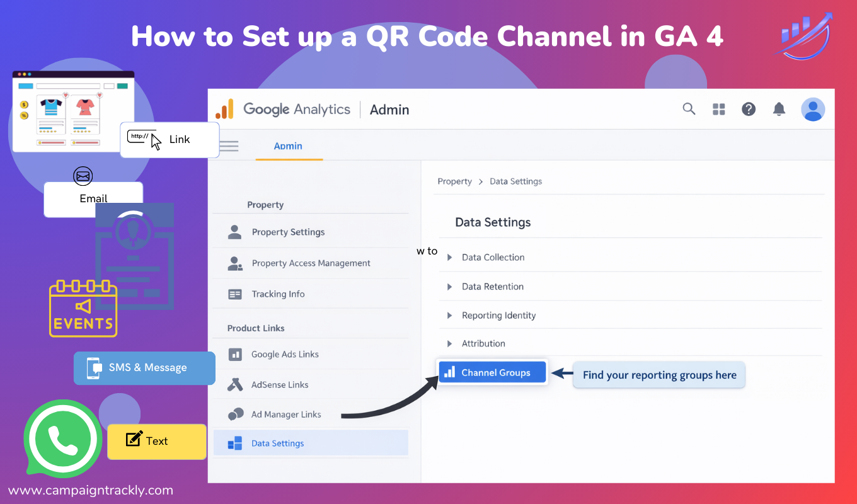Click the hamburger menu icon
This screenshot has width=857, height=504.
click(228, 146)
